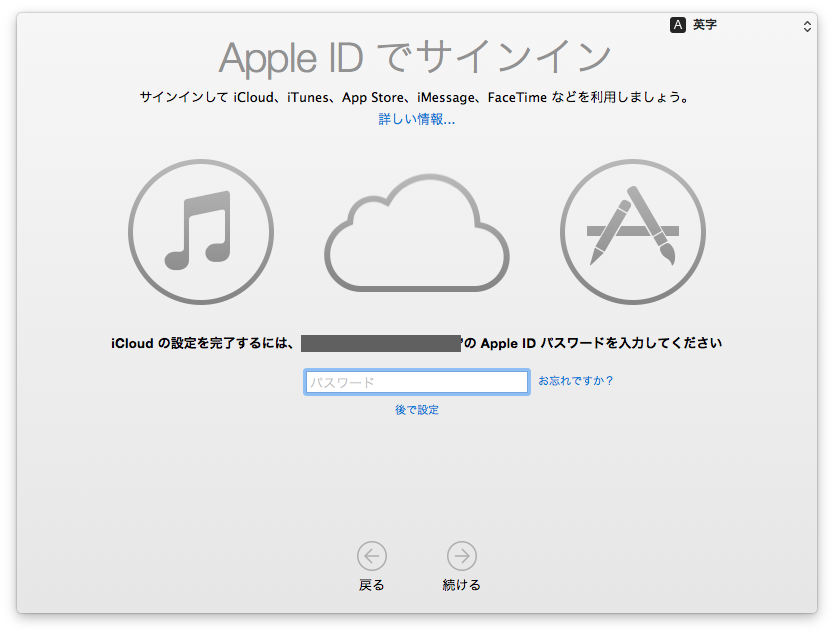Focus the パスワード input field
834x634 pixels.
416,382
